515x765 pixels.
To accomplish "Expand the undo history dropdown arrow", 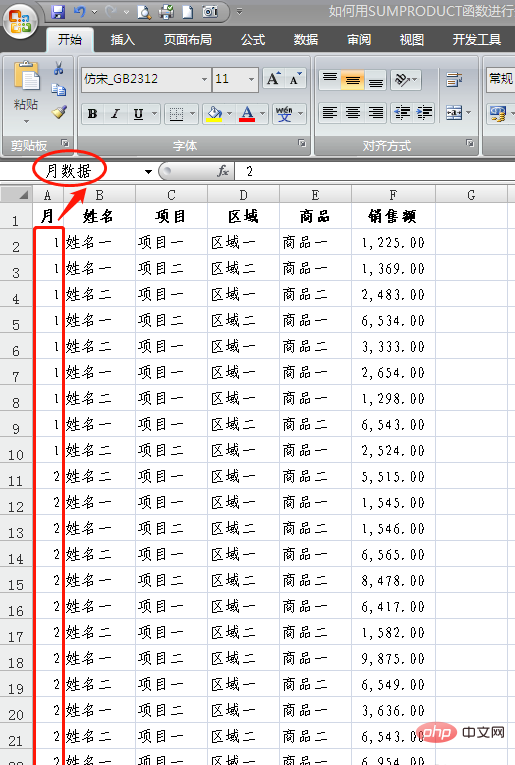I will click(94, 12).
